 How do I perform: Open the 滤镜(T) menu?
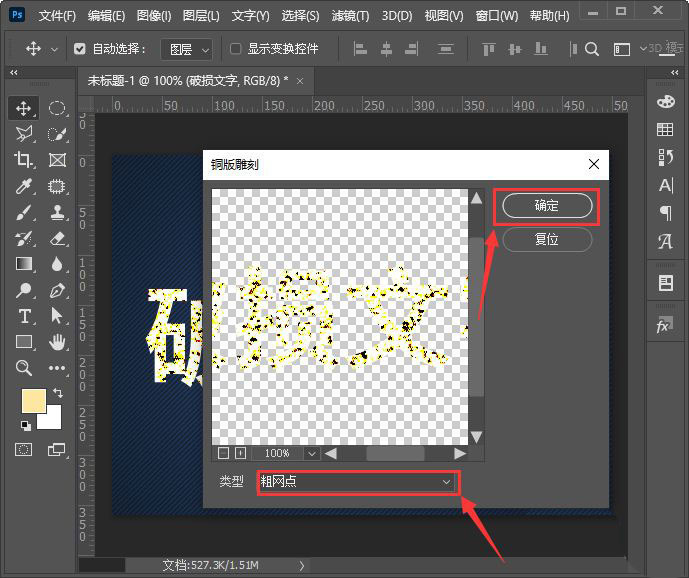click(x=350, y=16)
